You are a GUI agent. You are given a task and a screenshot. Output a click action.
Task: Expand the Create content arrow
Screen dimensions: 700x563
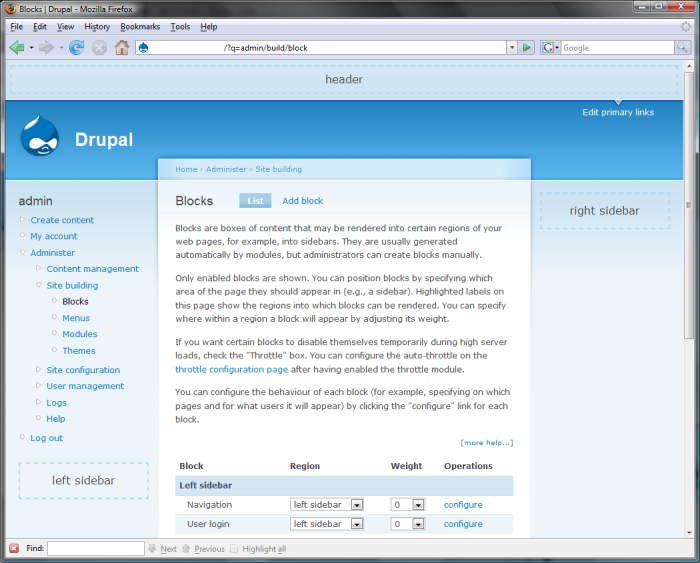tap(22, 219)
